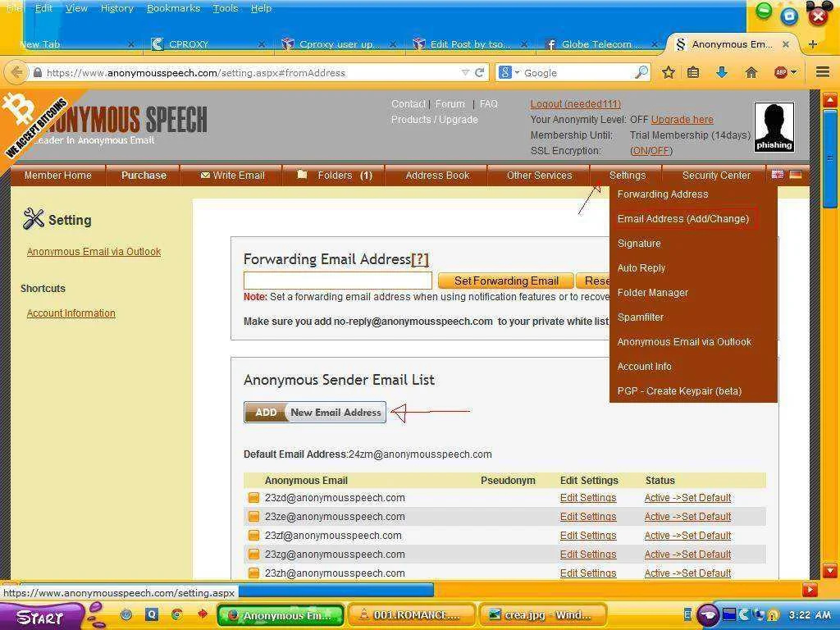Open the Bookmarks menu
The height and width of the screenshot is (630, 840).
coord(173,8)
